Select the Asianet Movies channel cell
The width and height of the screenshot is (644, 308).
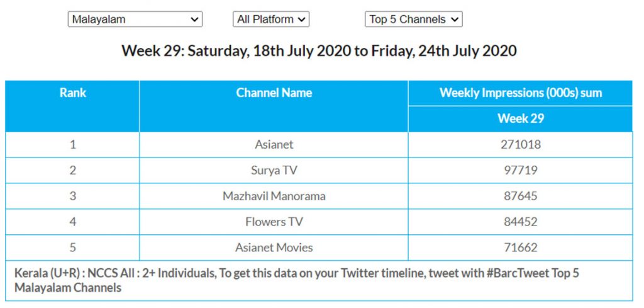274,248
